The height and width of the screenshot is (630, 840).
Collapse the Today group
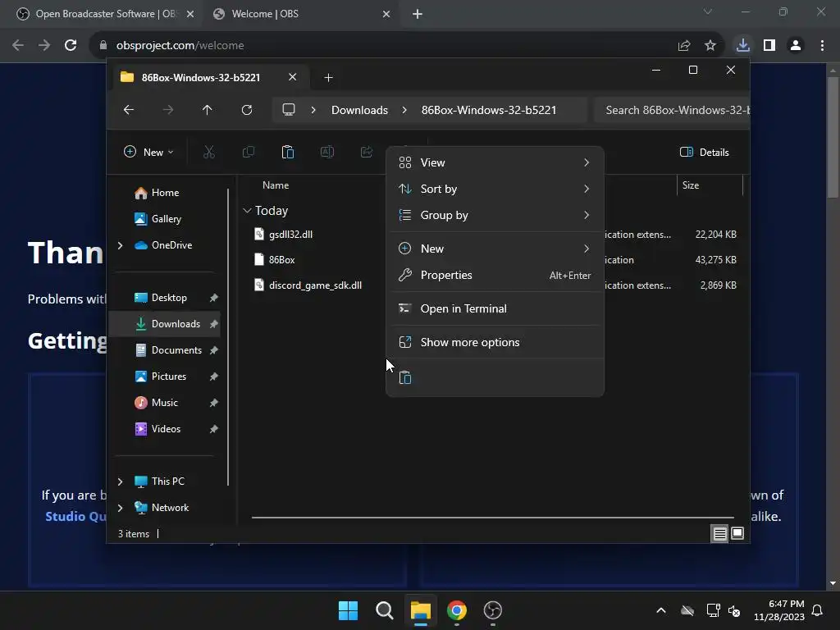pos(247,211)
